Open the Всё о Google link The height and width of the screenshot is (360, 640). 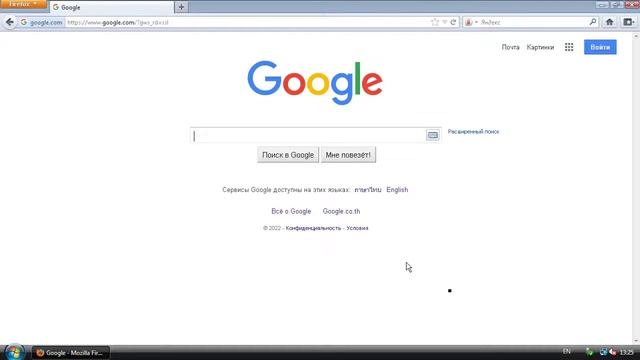pos(291,211)
